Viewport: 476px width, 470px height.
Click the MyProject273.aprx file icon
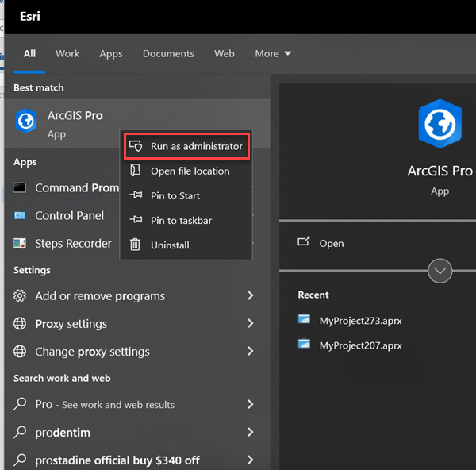(304, 319)
